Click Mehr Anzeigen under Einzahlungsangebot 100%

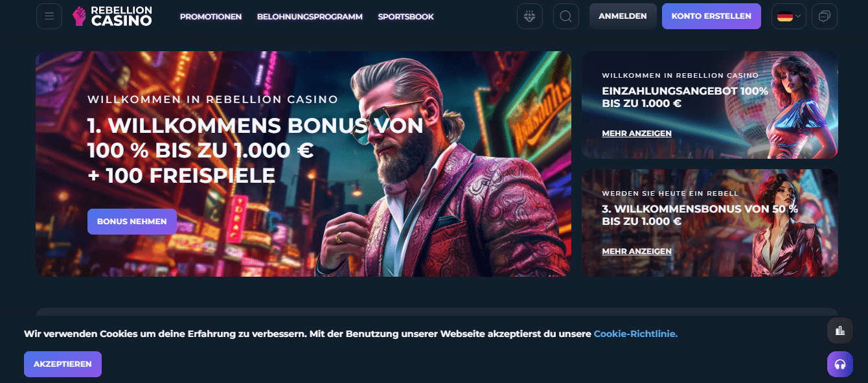pos(637,133)
